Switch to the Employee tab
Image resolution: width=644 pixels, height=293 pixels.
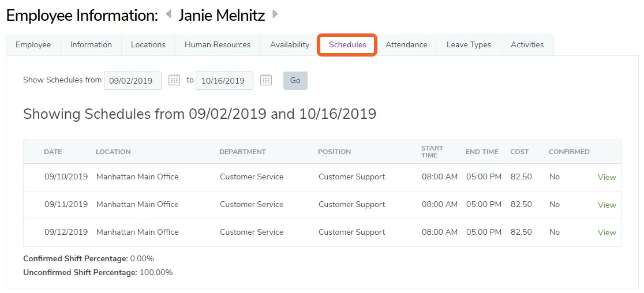point(33,45)
